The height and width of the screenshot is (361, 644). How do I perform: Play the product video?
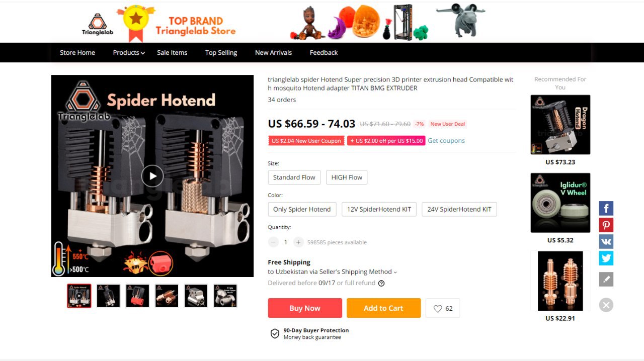[152, 176]
